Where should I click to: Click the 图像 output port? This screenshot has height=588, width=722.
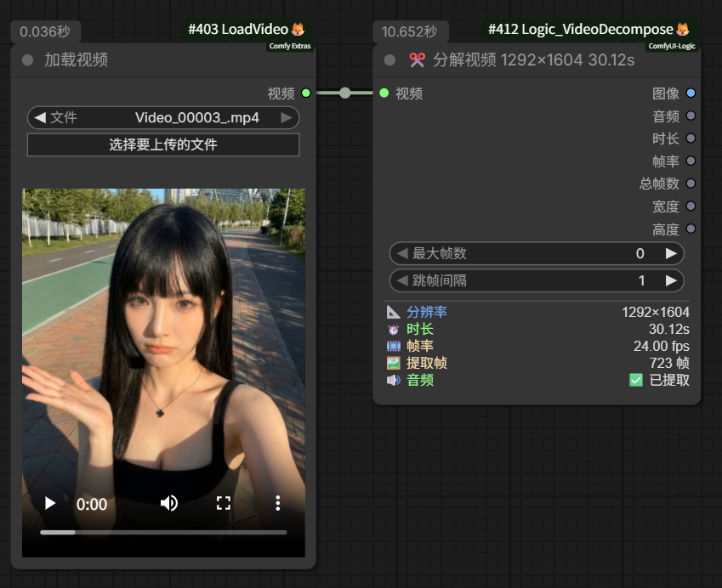[x=691, y=93]
